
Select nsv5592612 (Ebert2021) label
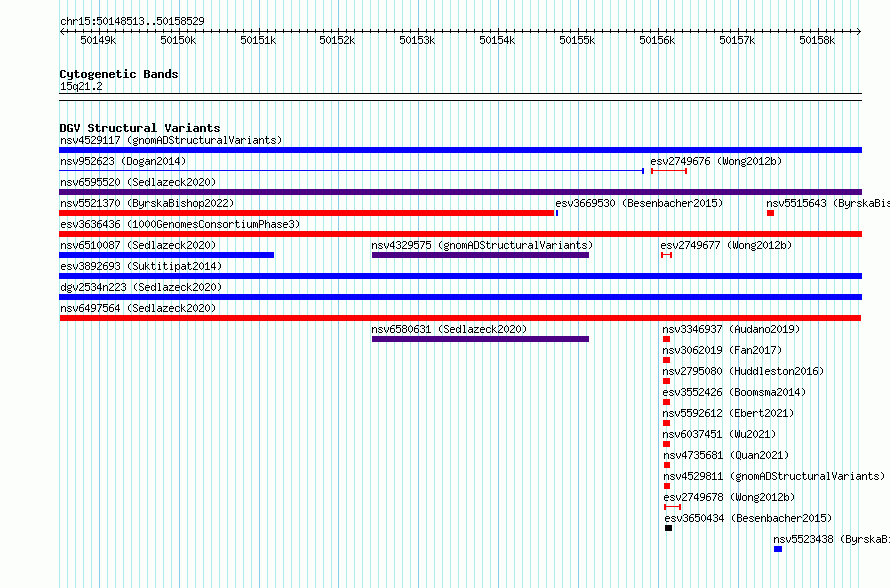click(728, 413)
